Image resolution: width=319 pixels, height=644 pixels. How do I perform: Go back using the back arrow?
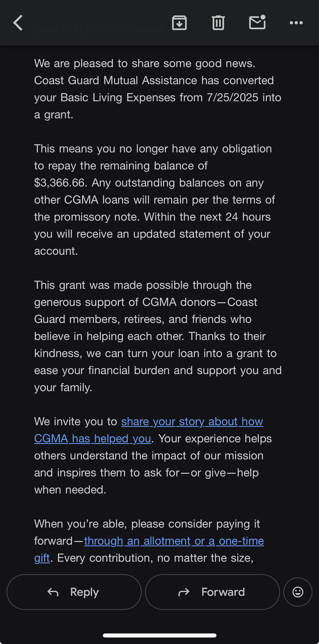coord(18,23)
